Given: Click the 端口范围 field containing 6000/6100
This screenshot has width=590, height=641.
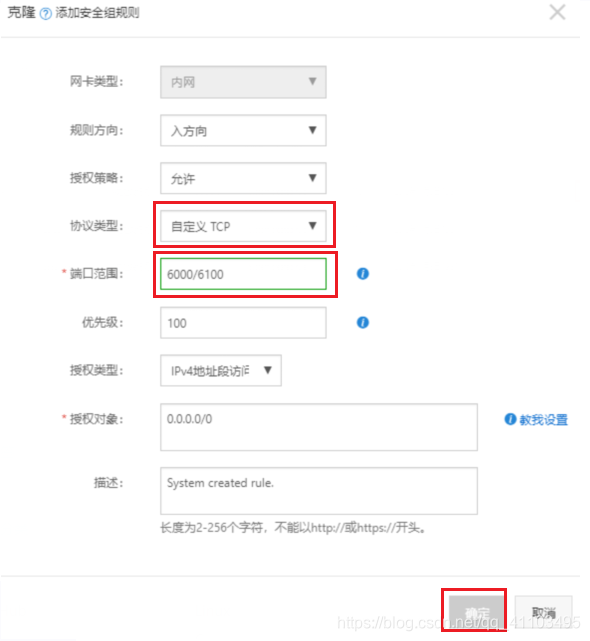Looking at the screenshot, I should click(x=243, y=274).
